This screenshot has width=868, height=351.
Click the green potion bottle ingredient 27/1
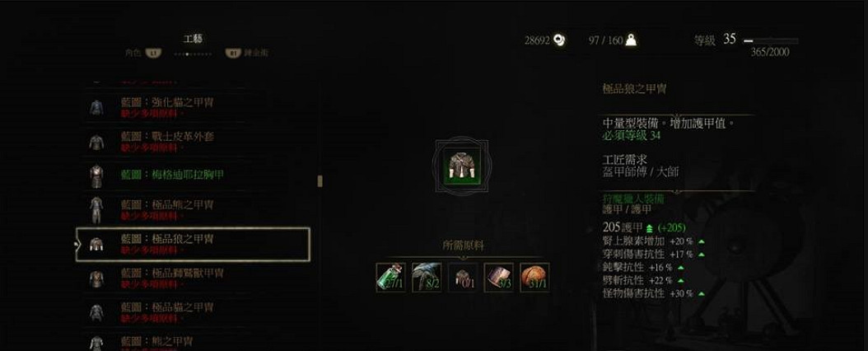point(391,278)
